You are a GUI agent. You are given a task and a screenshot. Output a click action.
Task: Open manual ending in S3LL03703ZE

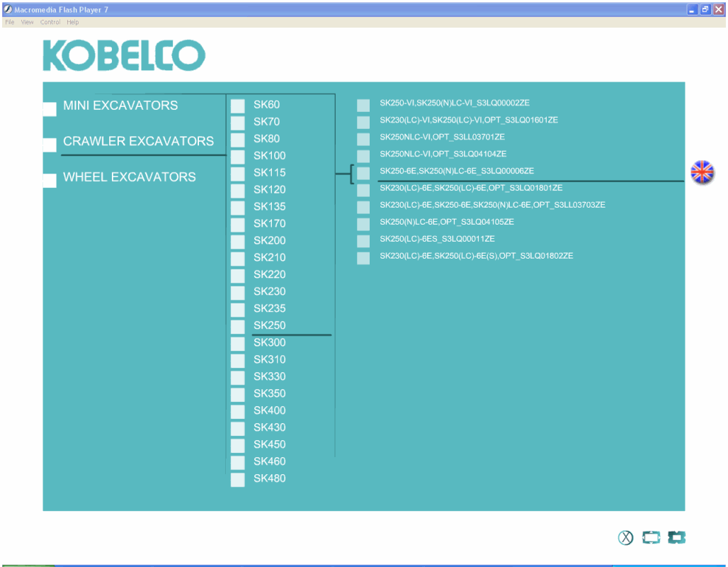click(x=493, y=205)
